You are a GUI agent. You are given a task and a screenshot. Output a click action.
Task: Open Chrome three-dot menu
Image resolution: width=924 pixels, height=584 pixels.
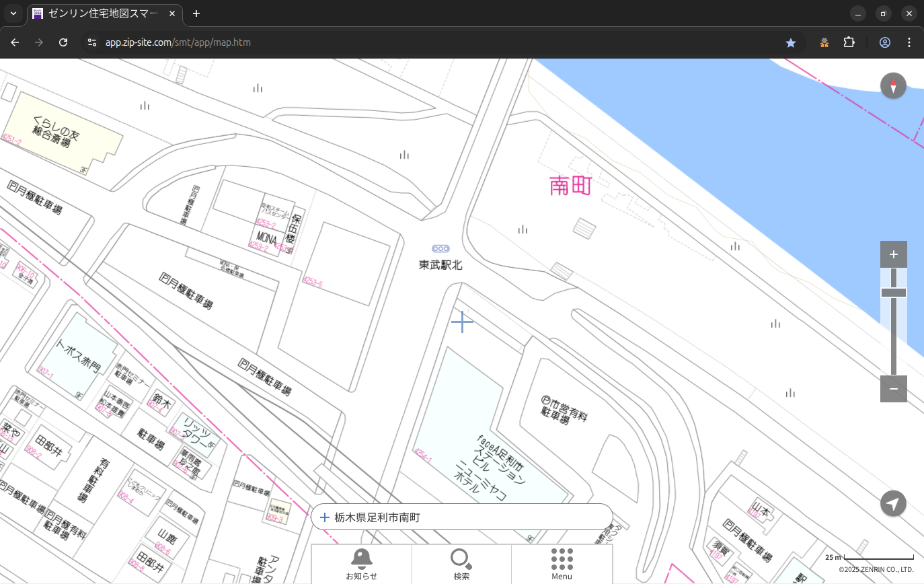coord(909,42)
